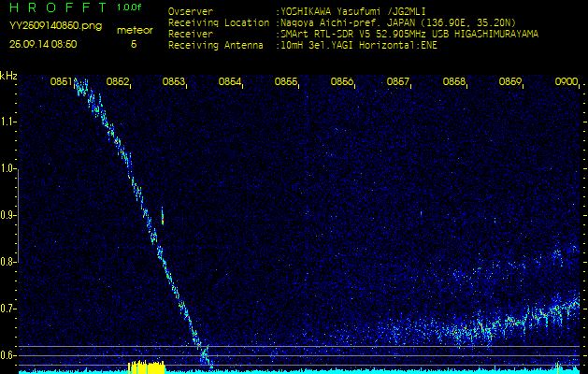Click the yellow signal bars at bottom
This screenshot has height=374, width=588.
click(146, 367)
